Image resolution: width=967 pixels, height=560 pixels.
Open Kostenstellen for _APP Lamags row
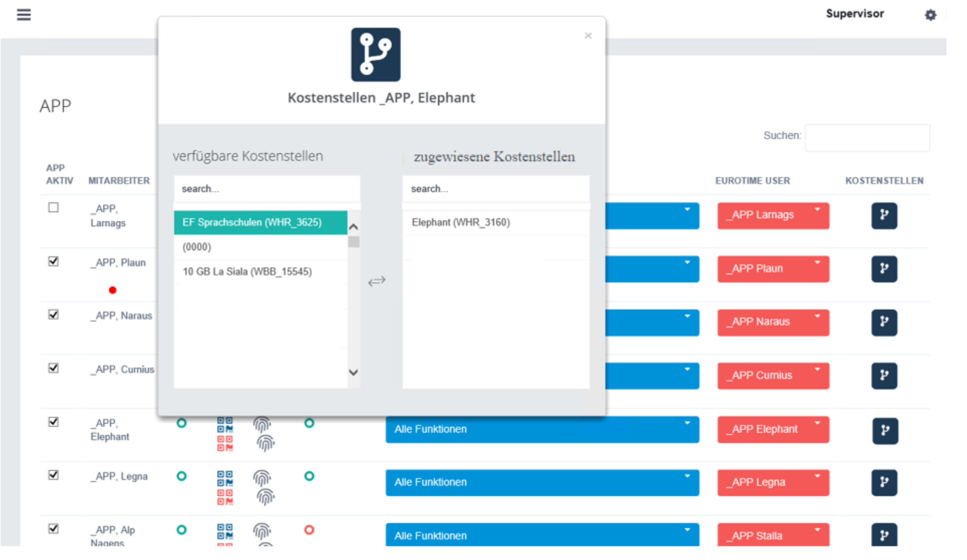coord(884,215)
